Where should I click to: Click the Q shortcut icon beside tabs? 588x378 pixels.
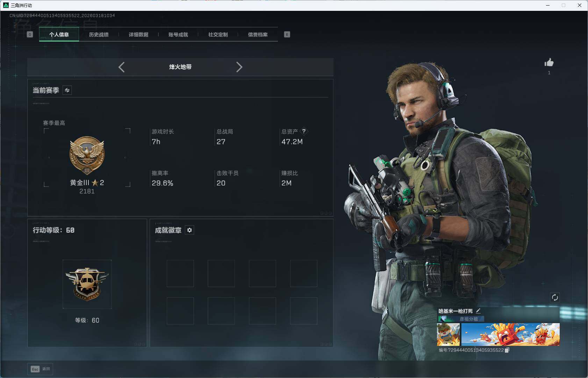[x=30, y=34]
